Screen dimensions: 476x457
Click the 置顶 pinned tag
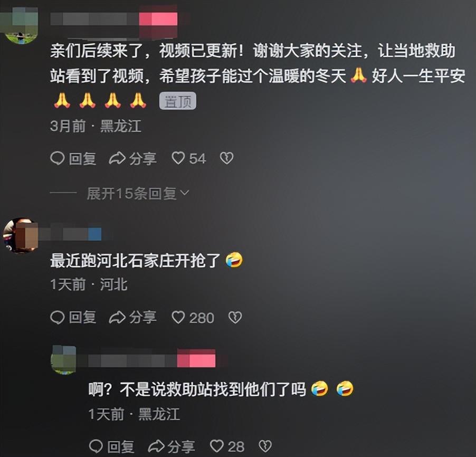tap(178, 101)
